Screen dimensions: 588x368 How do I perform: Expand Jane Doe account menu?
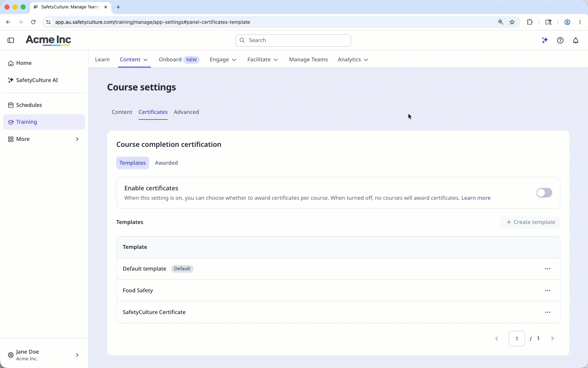tap(44, 355)
